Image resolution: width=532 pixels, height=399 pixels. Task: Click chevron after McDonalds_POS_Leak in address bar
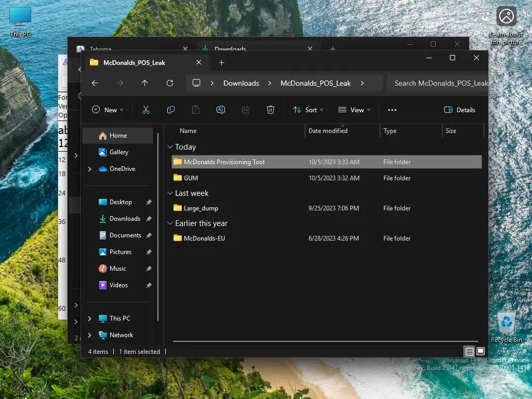point(362,83)
